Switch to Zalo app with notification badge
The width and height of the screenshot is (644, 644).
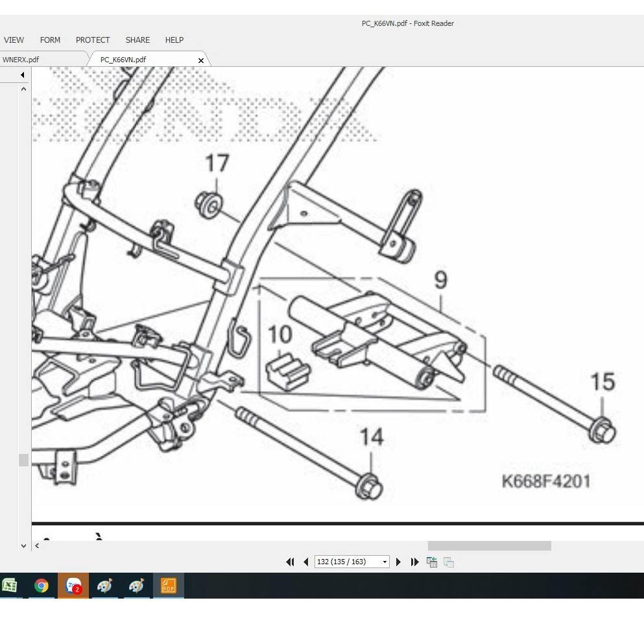(x=73, y=586)
